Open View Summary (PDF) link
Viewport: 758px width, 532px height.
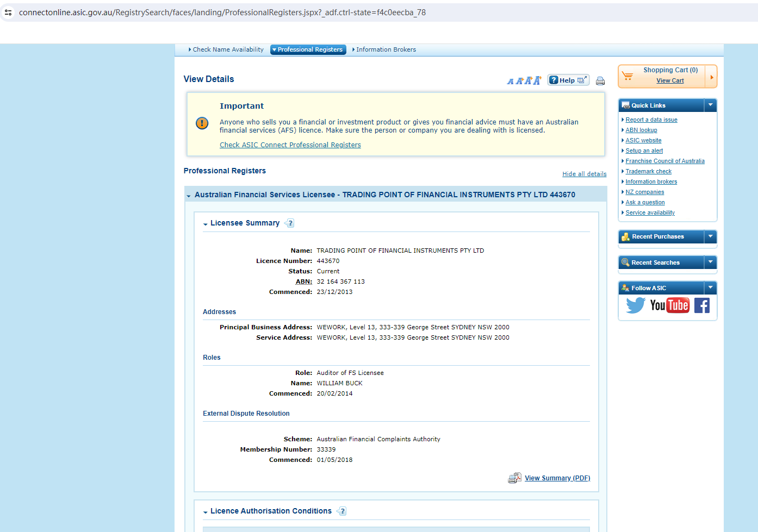click(557, 478)
